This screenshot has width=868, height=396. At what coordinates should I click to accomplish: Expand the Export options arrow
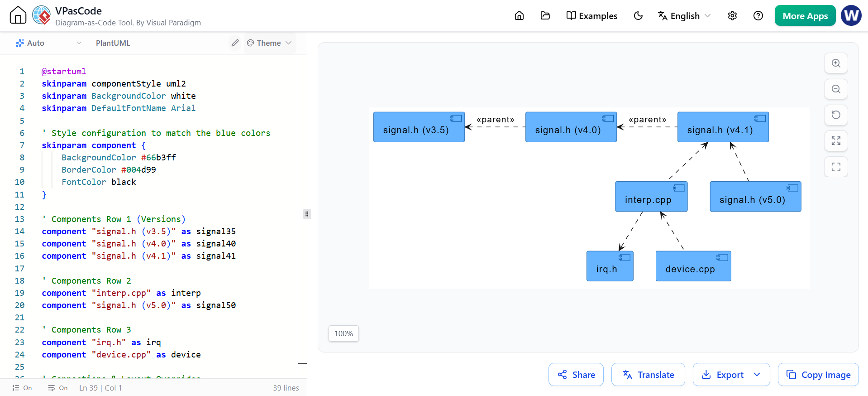click(757, 375)
